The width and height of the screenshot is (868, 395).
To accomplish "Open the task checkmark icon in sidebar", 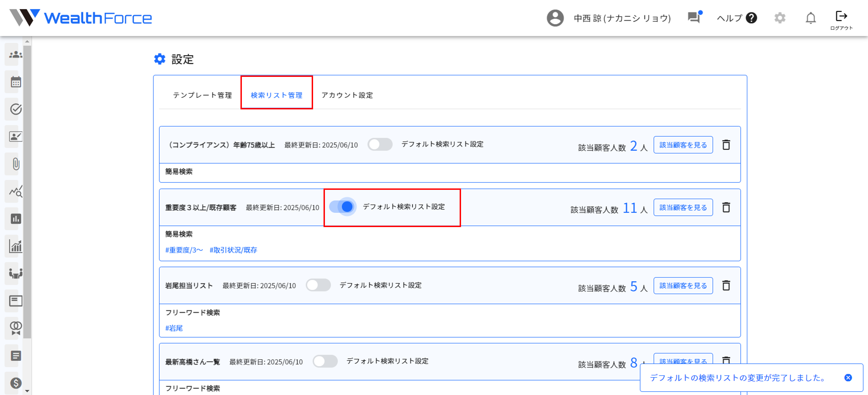I will tap(16, 109).
